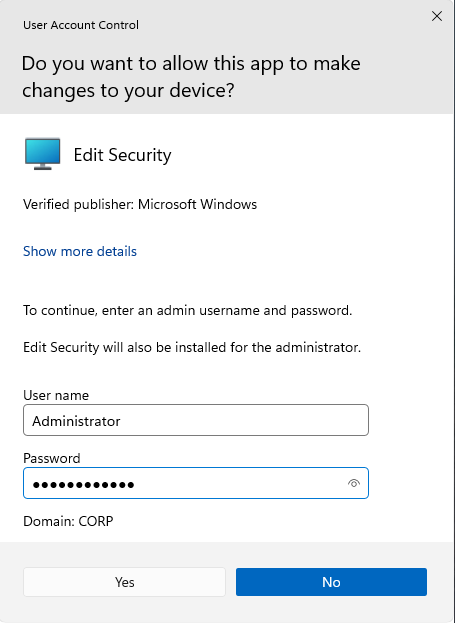
Task: Click the Edit Security monitor icon
Action: tap(43, 154)
